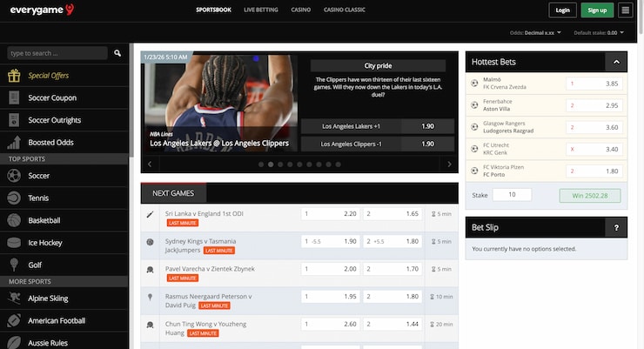Click sport icon in Pavel Varecha row
Image resolution: width=644 pixels, height=349 pixels.
point(150,269)
